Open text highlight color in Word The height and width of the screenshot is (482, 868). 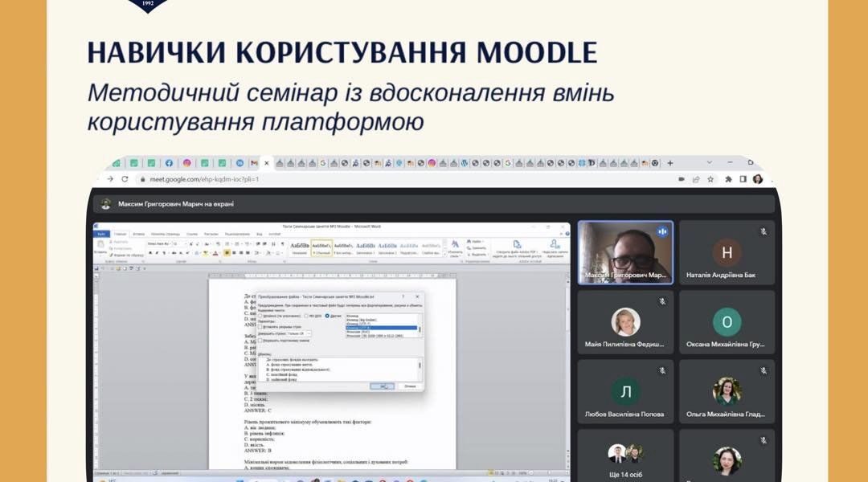coord(206,253)
